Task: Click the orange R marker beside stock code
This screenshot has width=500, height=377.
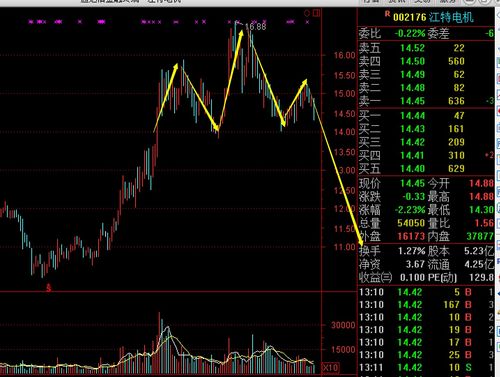Action: (x=387, y=14)
